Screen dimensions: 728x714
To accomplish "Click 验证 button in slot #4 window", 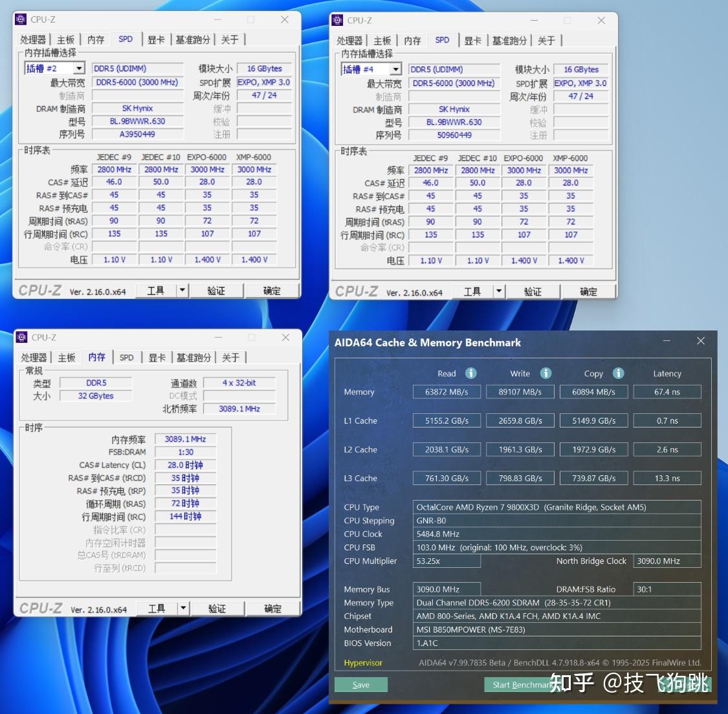I will [x=533, y=291].
